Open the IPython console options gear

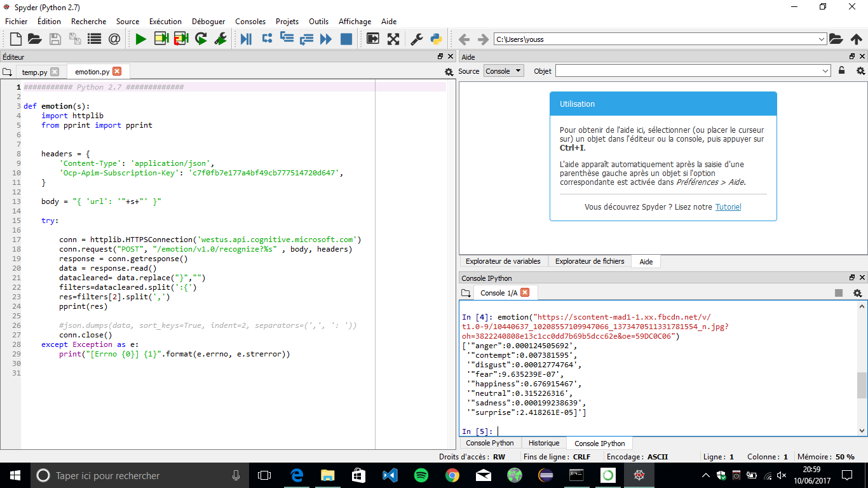point(858,292)
